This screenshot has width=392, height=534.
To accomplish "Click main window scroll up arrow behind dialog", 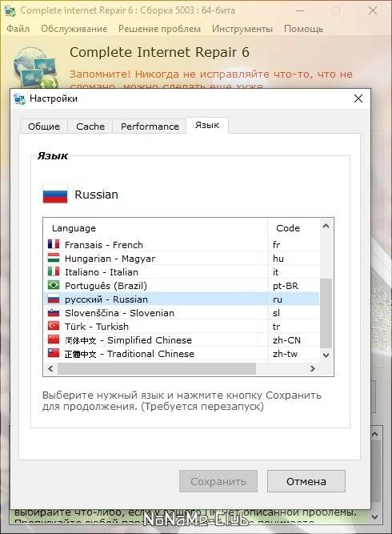I will point(375,434).
